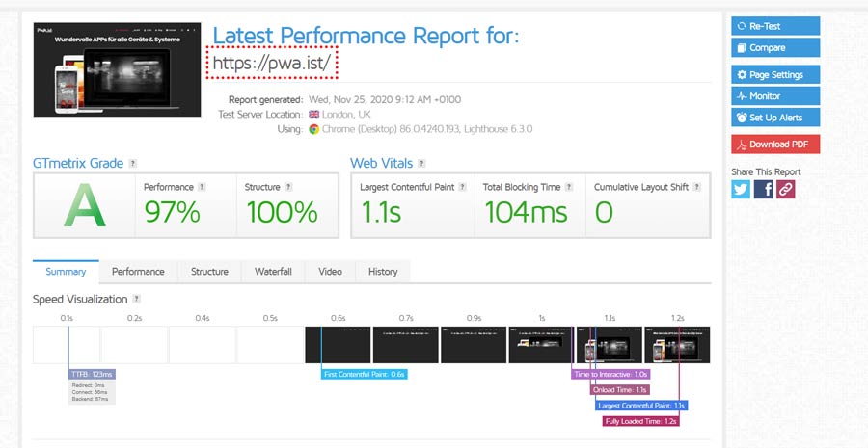Viewport: 868px width, 448px height.
Task: Open help icon next to Speed Visualization
Action: pyautogui.click(x=137, y=300)
